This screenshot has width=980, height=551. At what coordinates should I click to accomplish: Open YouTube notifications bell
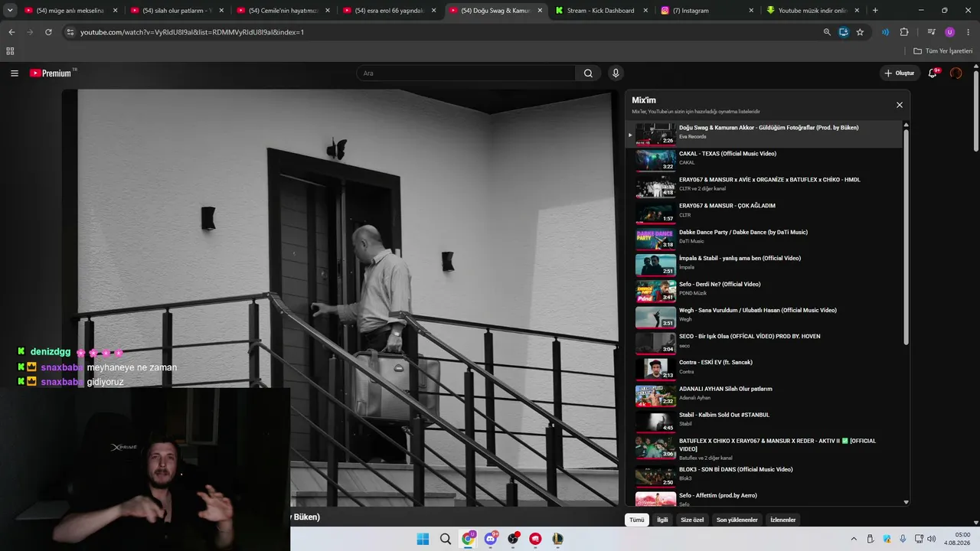pyautogui.click(x=933, y=73)
